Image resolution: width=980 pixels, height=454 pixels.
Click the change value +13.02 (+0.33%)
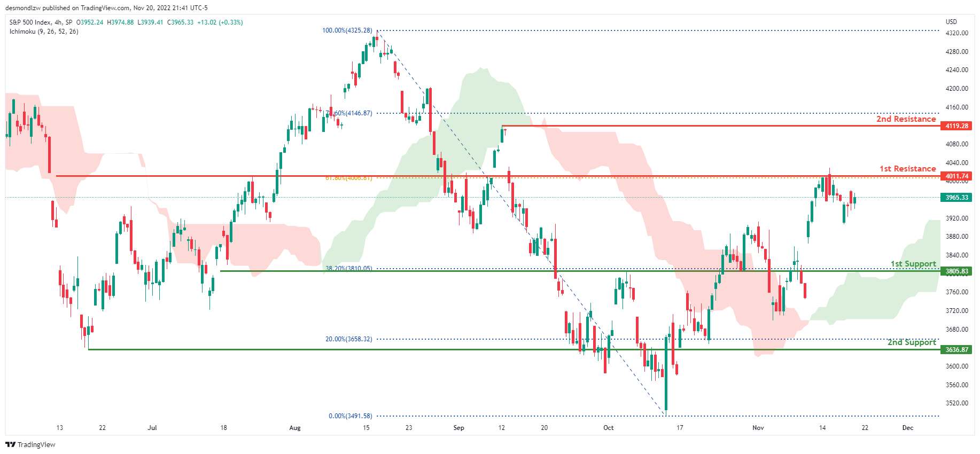[x=220, y=22]
